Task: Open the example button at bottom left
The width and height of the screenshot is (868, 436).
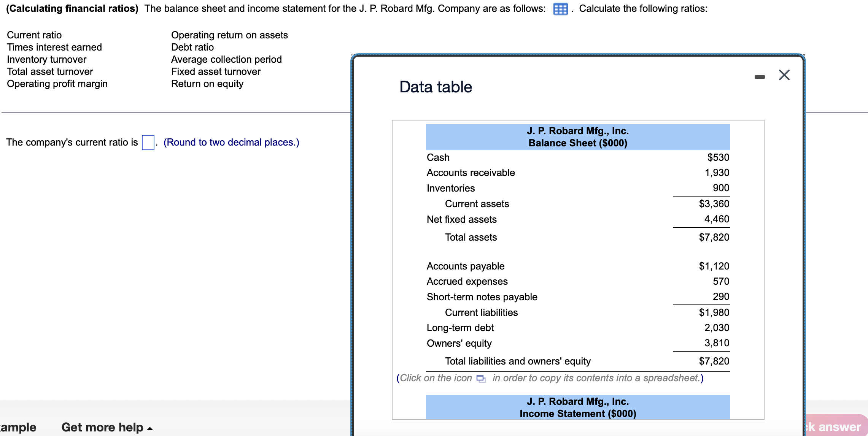Action: [18, 427]
